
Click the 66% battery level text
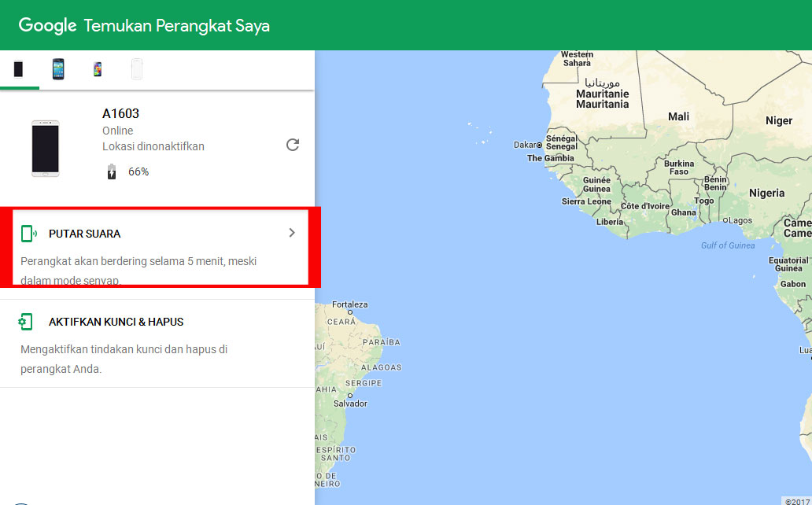[138, 171]
